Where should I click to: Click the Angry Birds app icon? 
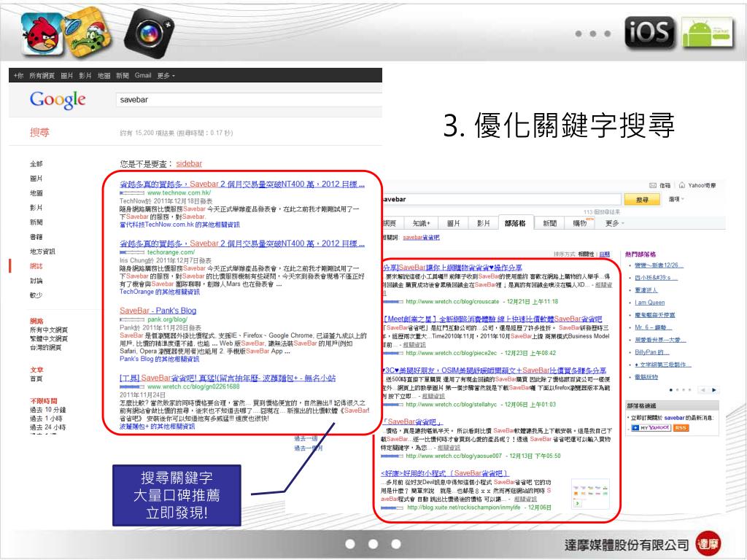tap(42, 34)
